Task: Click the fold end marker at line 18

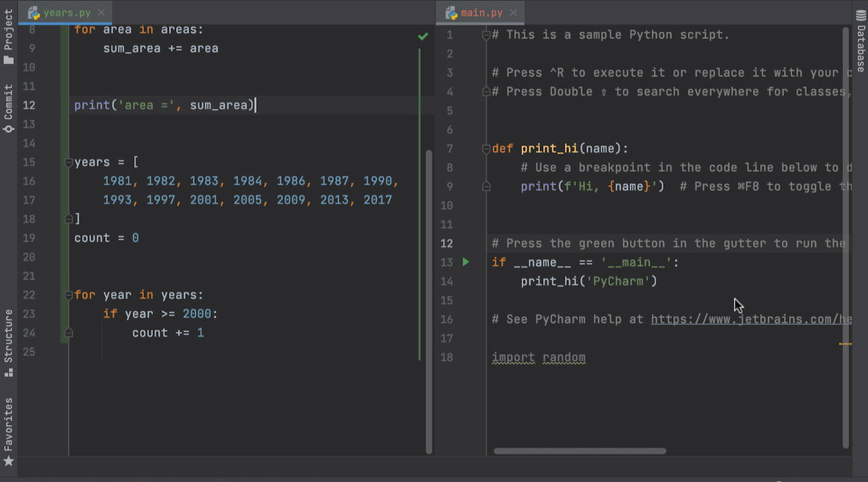Action: pyautogui.click(x=68, y=219)
